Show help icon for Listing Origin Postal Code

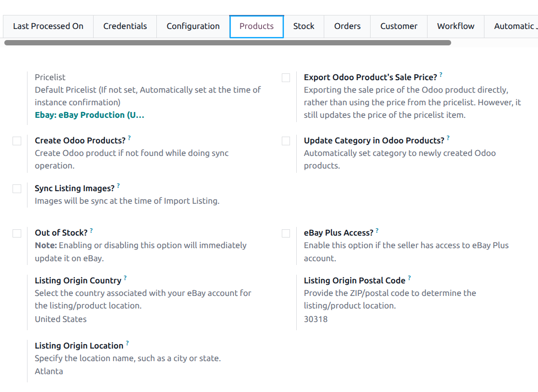[x=409, y=278]
